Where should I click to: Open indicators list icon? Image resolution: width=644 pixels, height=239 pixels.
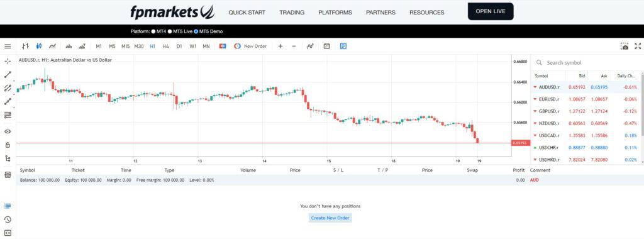[x=310, y=47]
